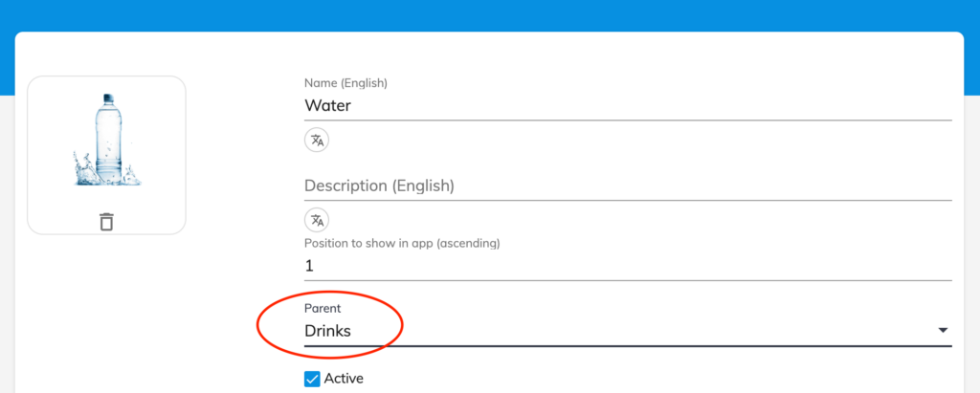Click the underline below the Name field
This screenshot has width=980, height=393.
point(628,120)
